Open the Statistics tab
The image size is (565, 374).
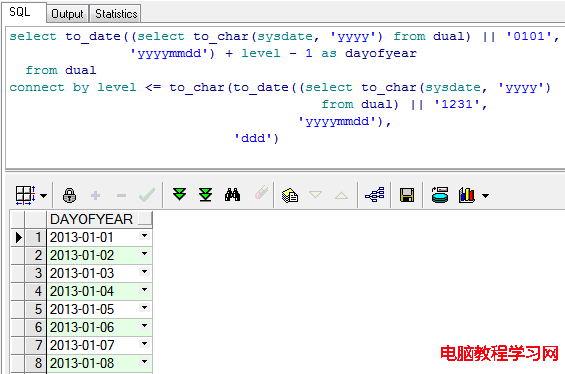click(116, 14)
